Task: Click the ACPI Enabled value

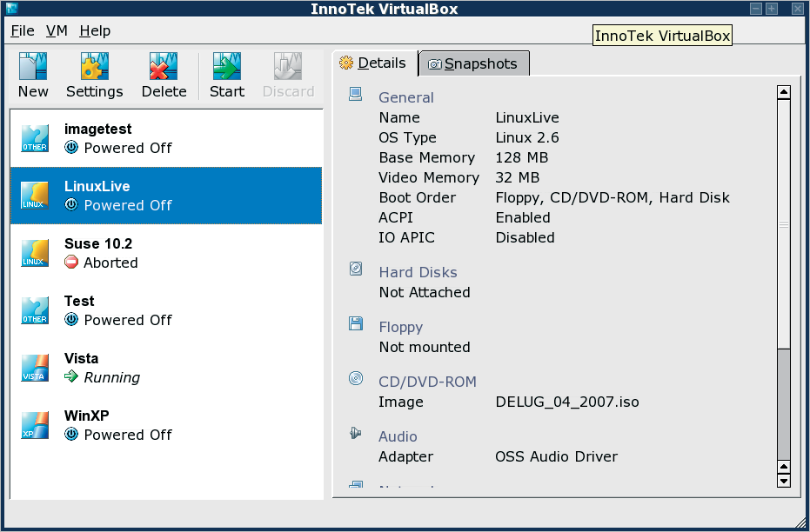Action: click(x=523, y=217)
